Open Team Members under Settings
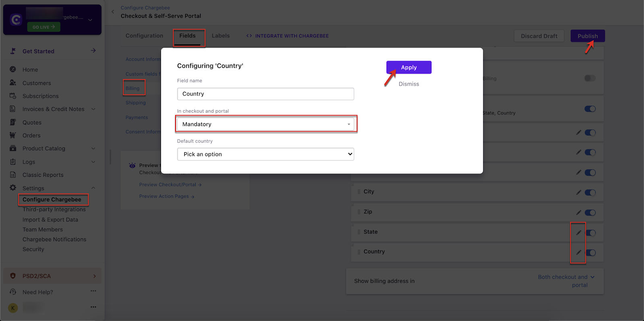The width and height of the screenshot is (644, 321). [x=43, y=230]
